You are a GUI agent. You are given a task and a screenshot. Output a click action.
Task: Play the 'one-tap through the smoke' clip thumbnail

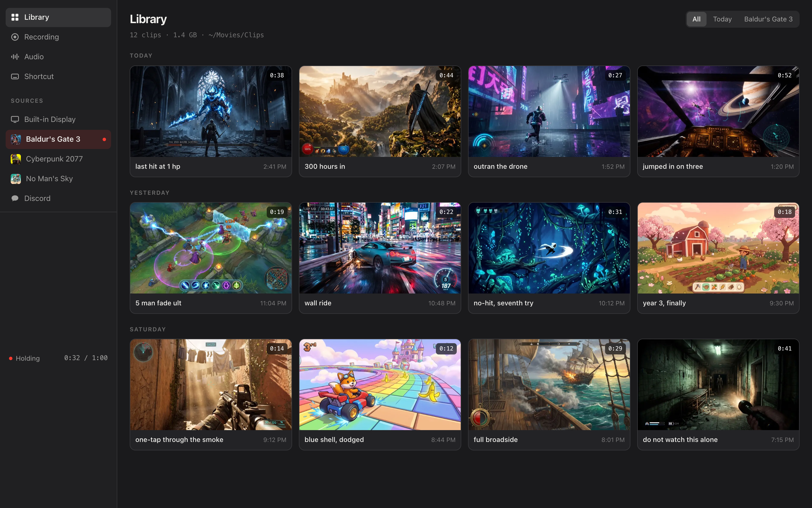tap(211, 385)
